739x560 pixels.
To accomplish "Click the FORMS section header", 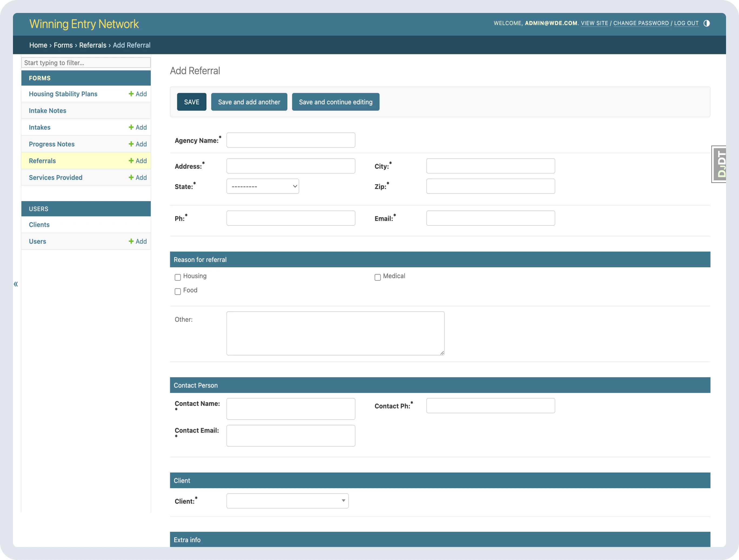I will [x=86, y=78].
